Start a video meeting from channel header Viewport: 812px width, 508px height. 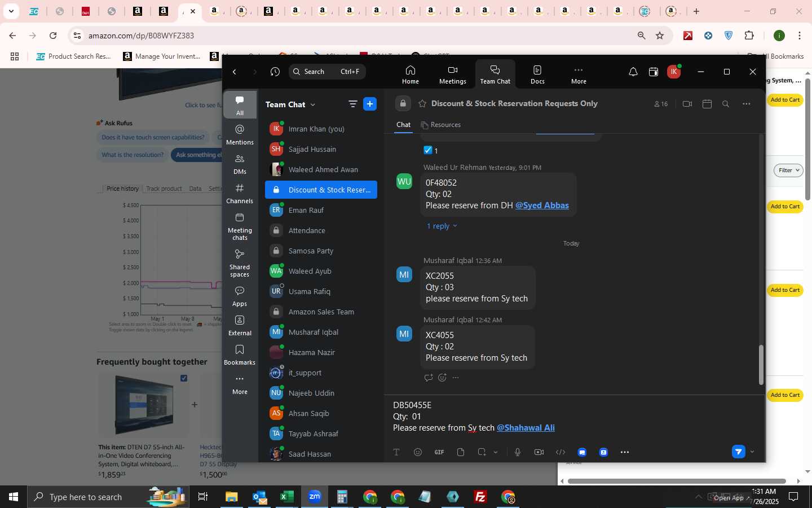(687, 104)
